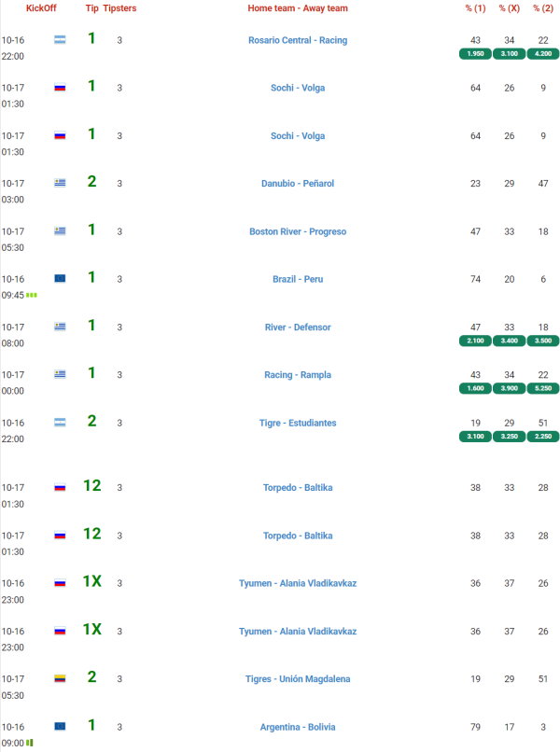Click the Home team - Away team header
The height and width of the screenshot is (752, 560).
pos(297,7)
